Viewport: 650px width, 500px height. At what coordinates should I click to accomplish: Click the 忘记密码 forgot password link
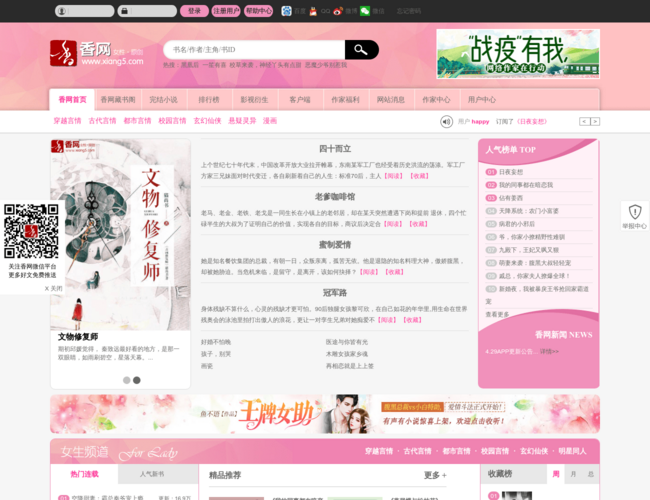408,11
